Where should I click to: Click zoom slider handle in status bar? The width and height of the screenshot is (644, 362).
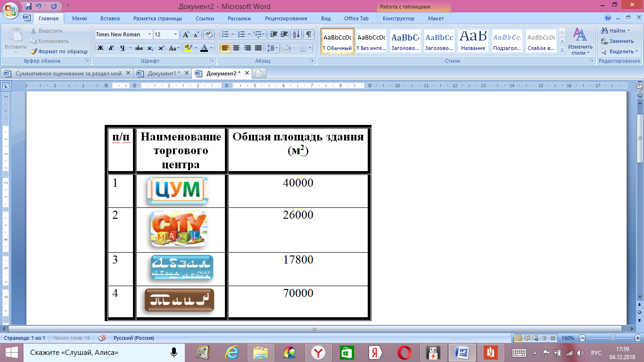612,338
